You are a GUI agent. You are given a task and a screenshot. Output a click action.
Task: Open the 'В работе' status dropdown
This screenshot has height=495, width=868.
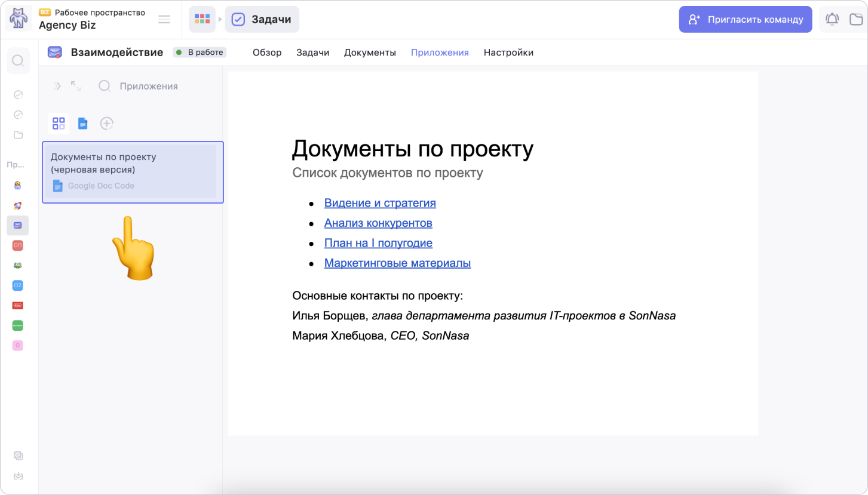(x=200, y=53)
